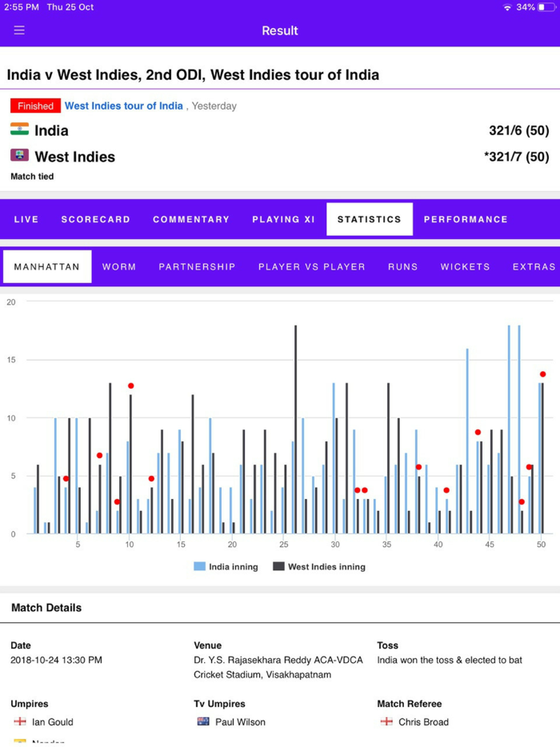Viewport: 560px width, 747px height.
Task: Tap India inning legend label
Action: point(233,567)
